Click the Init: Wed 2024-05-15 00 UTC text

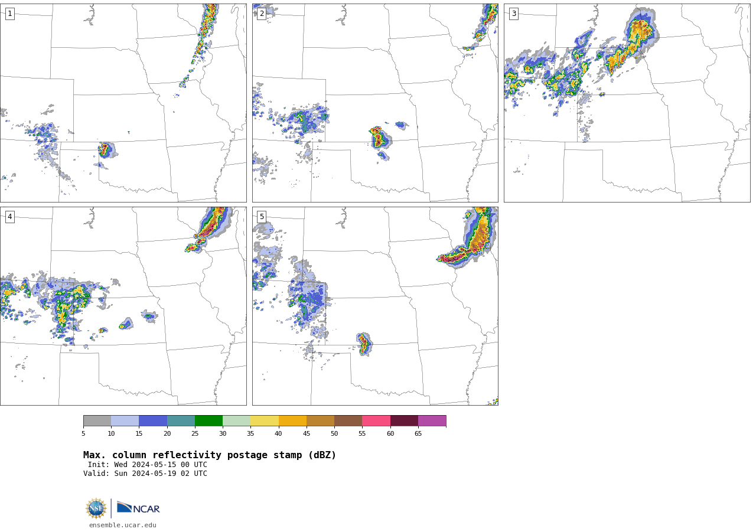[148, 465]
